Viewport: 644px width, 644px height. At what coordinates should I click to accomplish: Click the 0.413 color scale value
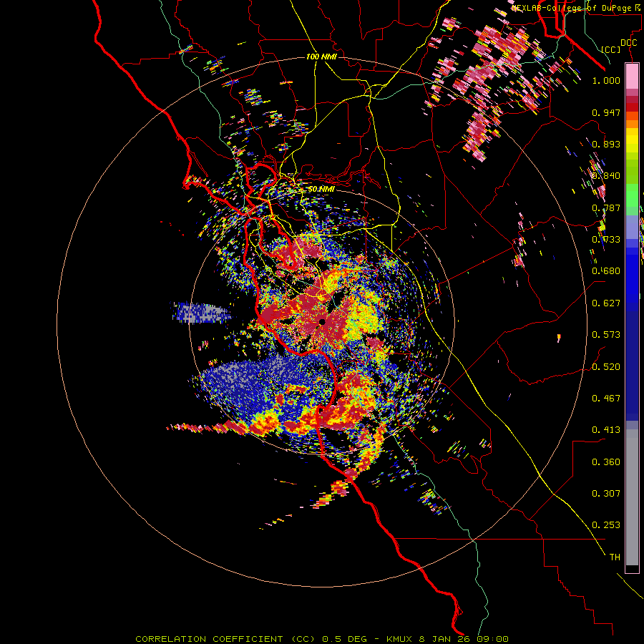coord(606,430)
